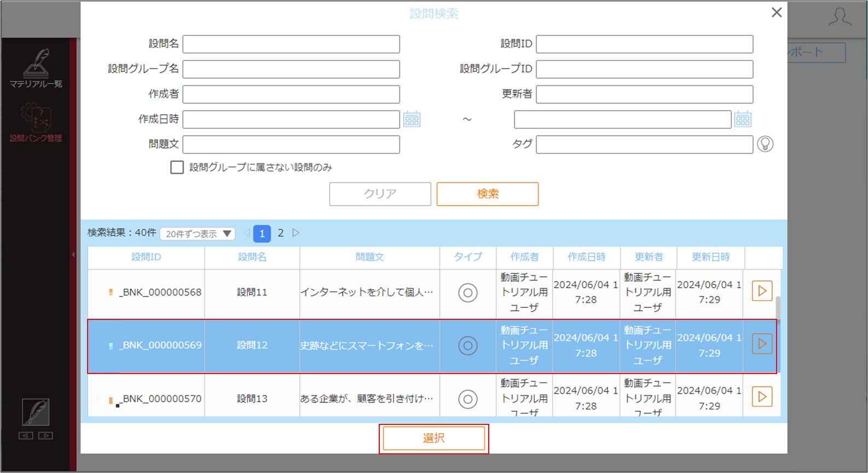Focus the 設問ID input field

645,44
